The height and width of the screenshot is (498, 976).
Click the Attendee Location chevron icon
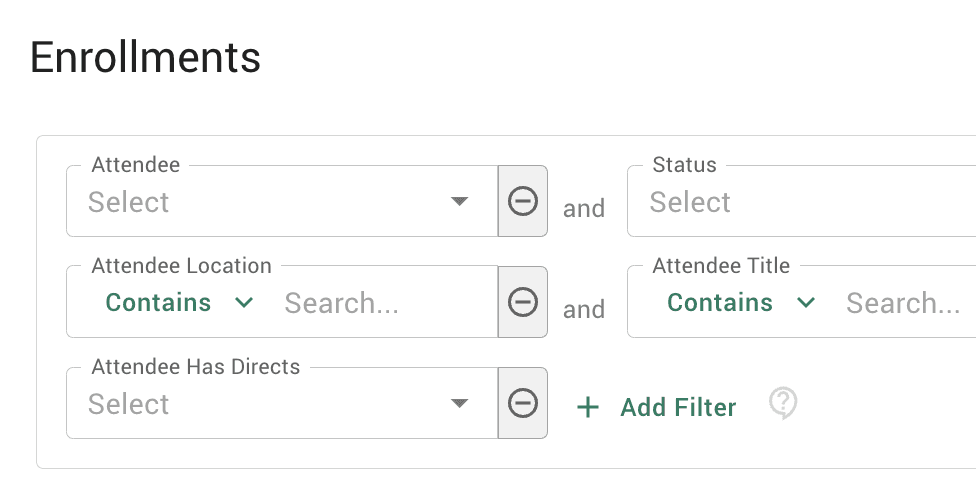coord(244,303)
